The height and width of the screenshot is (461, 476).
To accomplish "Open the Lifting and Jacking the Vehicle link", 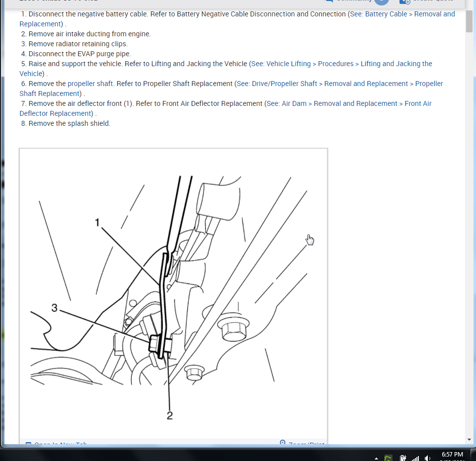I will tap(341, 64).
